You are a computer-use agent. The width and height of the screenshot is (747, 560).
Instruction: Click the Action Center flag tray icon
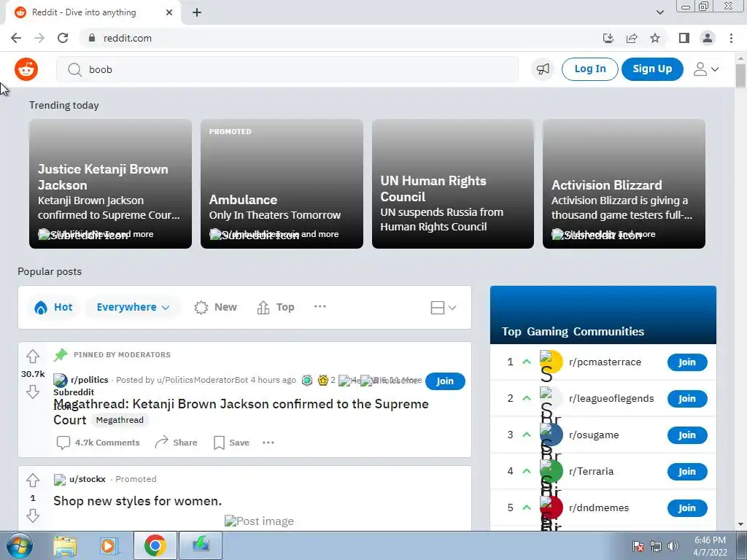(x=638, y=546)
